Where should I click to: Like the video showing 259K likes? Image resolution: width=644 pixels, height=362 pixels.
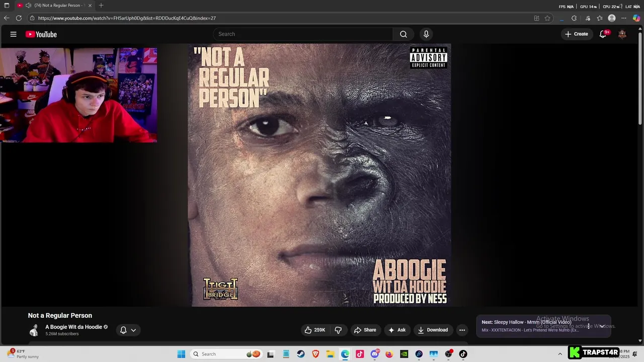coord(315,330)
